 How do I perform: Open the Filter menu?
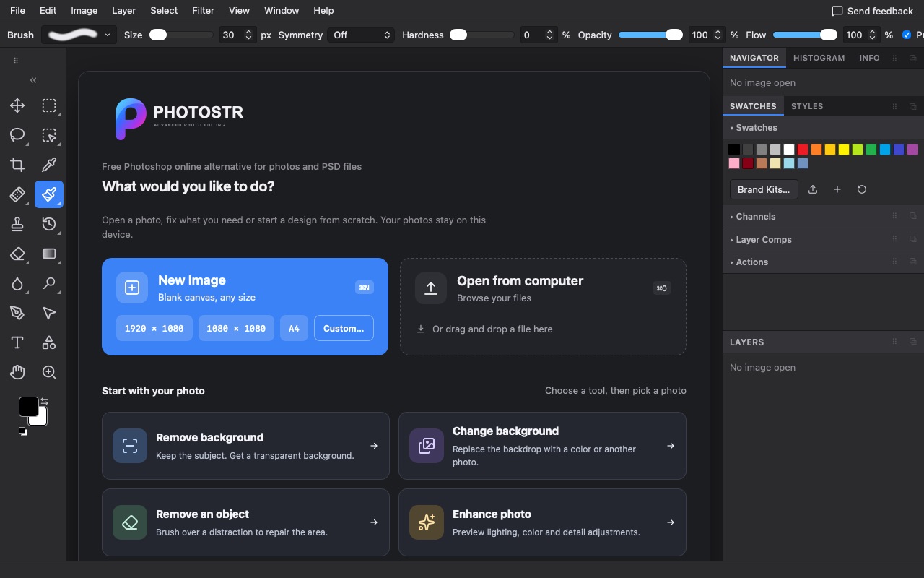[x=203, y=10]
